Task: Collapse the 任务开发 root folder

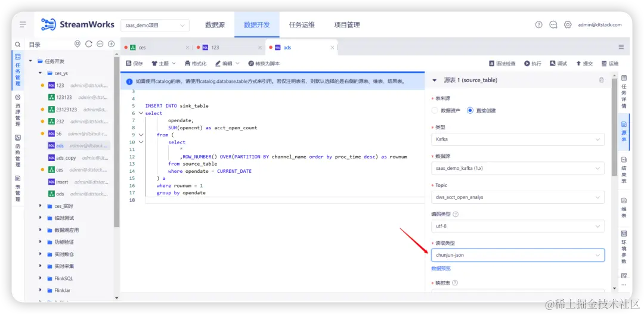Action: (30, 61)
